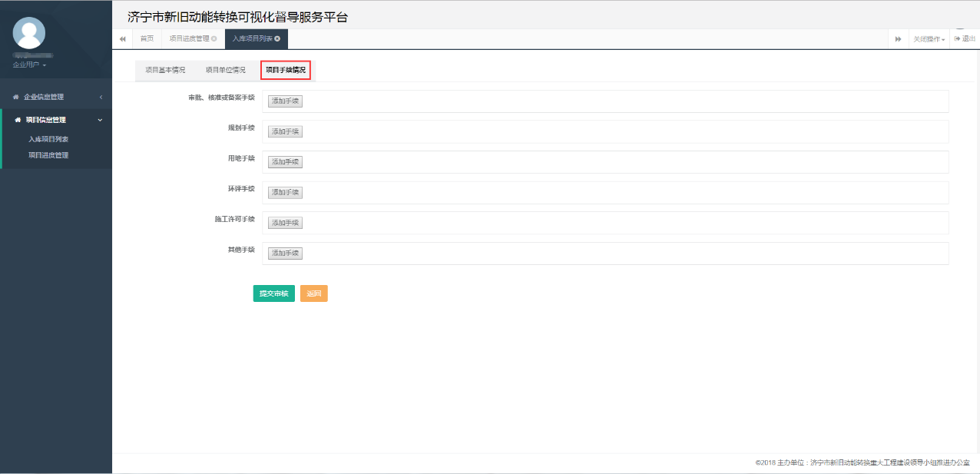Click the house icon beside 企业信息管理
This screenshot has width=980, height=474.
point(14,95)
